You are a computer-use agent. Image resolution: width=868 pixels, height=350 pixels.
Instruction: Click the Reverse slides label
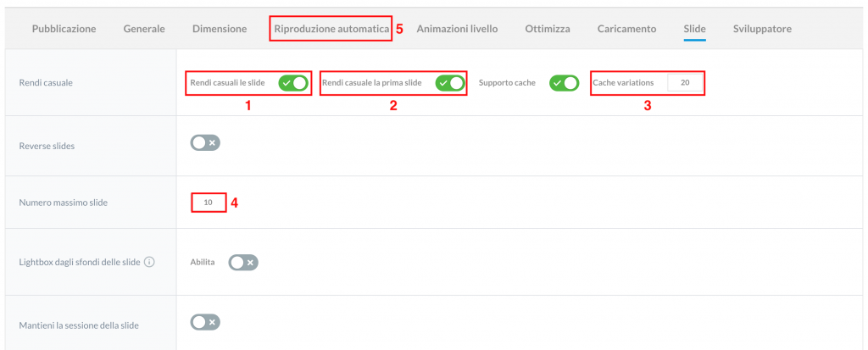point(47,147)
